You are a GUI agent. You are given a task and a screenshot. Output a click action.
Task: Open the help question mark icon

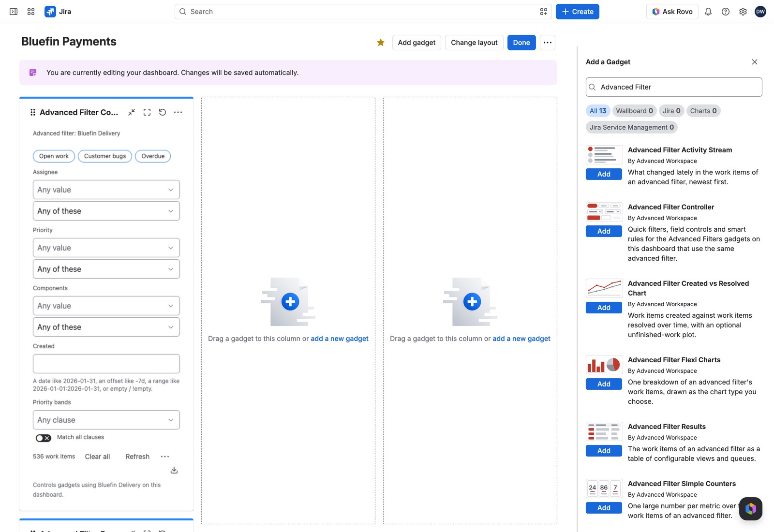click(726, 12)
